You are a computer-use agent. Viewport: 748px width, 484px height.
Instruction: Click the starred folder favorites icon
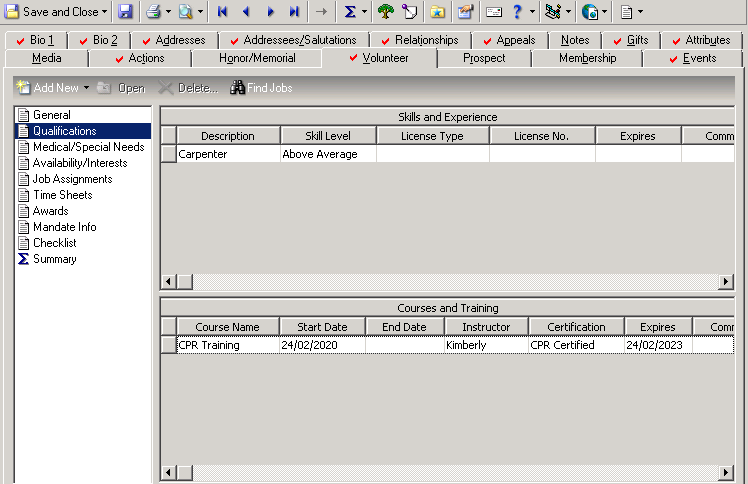(x=437, y=11)
